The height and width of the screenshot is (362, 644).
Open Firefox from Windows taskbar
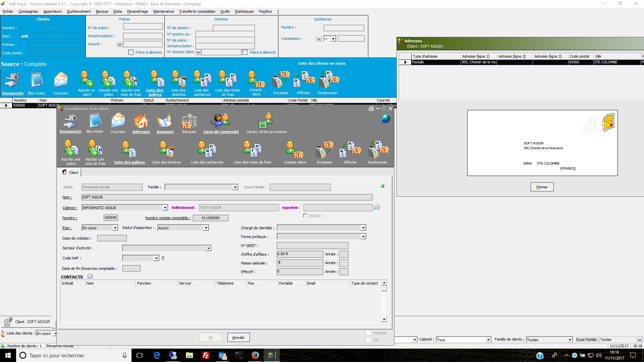255,355
